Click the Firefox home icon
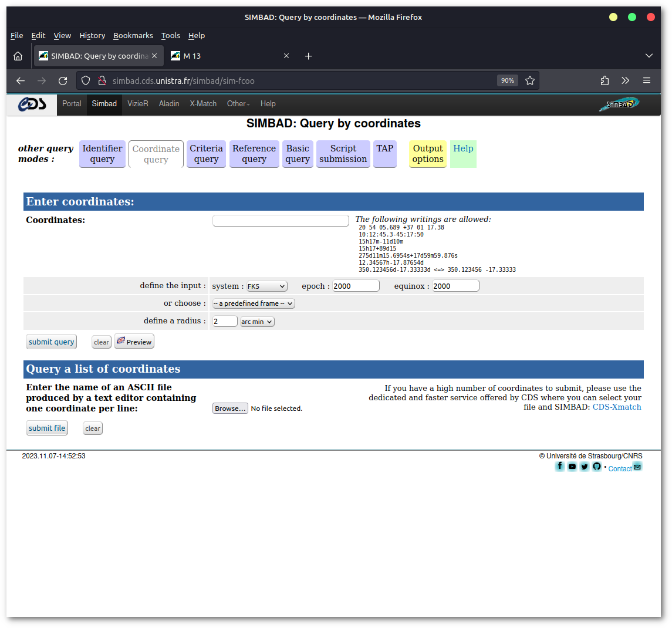 tap(18, 56)
